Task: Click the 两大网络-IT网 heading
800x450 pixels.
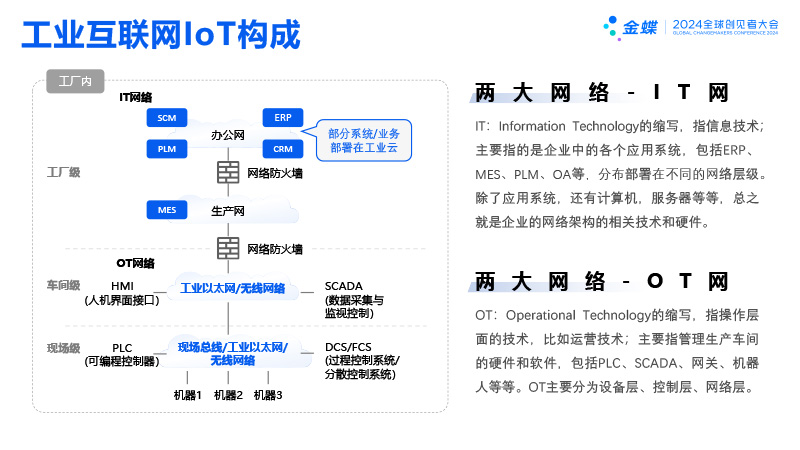Action: tap(602, 94)
